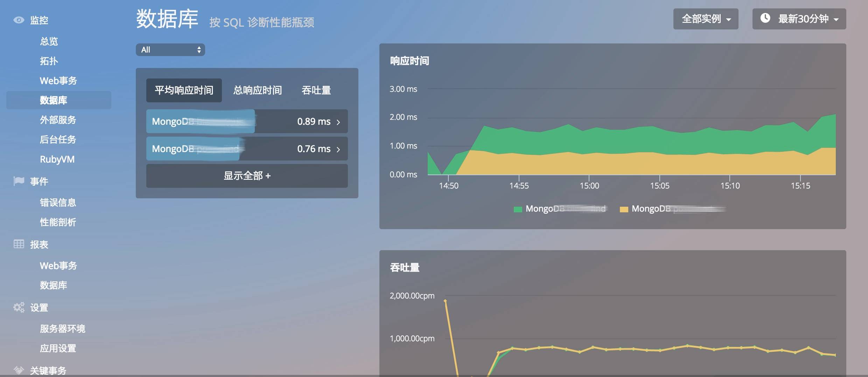
Task: Click the 显示全部 + button
Action: (x=247, y=176)
